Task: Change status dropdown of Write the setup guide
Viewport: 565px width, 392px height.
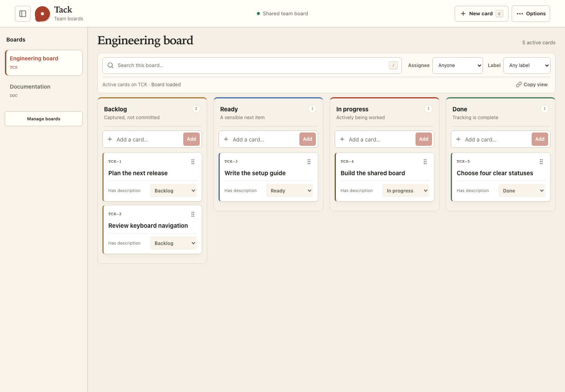Action: click(x=290, y=191)
